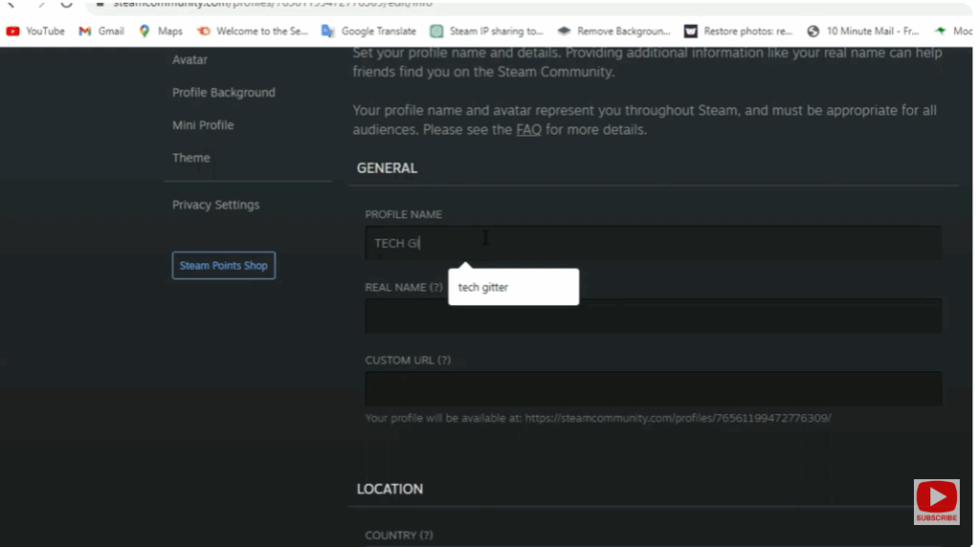Click the PROFILE NAME label
The height and width of the screenshot is (547, 980).
(x=404, y=214)
